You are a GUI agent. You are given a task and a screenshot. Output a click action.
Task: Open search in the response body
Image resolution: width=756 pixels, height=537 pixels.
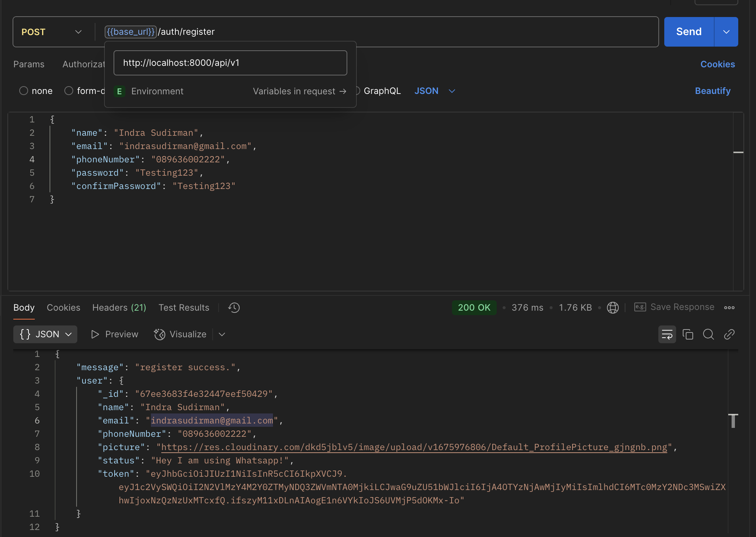[x=708, y=334]
